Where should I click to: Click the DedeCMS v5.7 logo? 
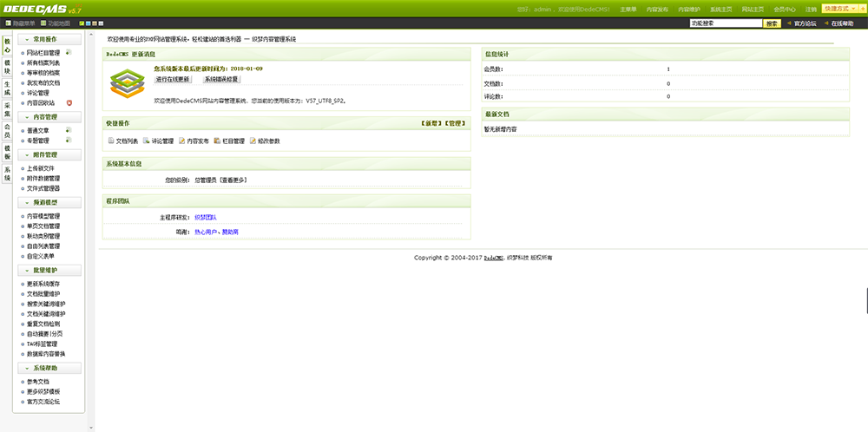pyautogui.click(x=42, y=9)
